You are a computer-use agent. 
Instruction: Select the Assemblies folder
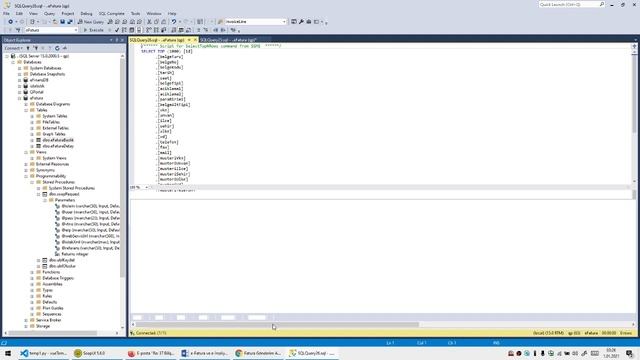pyautogui.click(x=52, y=284)
